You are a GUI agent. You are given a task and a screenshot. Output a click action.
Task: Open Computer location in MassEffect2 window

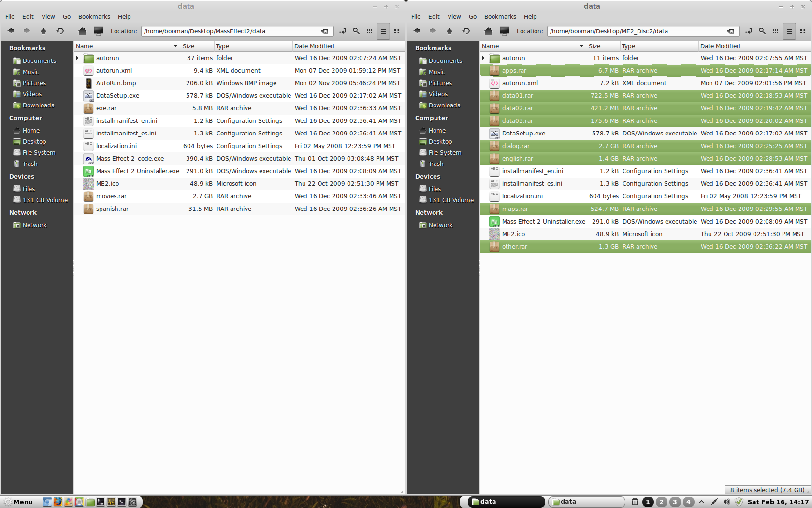click(x=99, y=31)
